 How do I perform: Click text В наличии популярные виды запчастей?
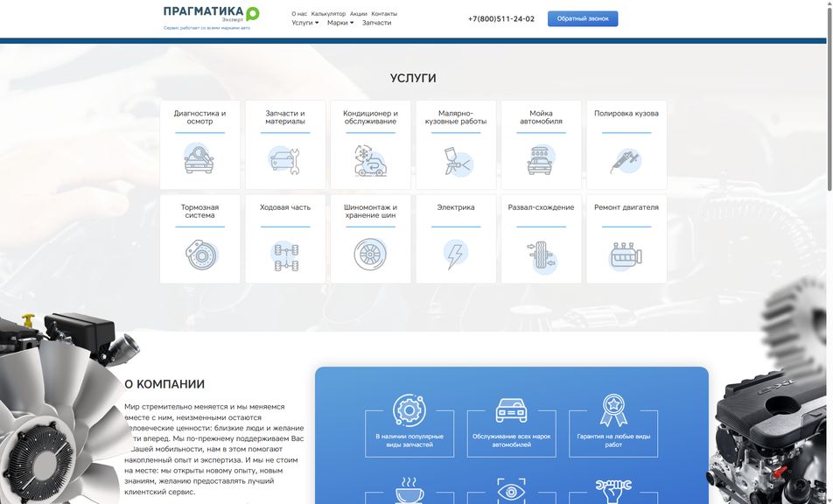[x=409, y=440]
